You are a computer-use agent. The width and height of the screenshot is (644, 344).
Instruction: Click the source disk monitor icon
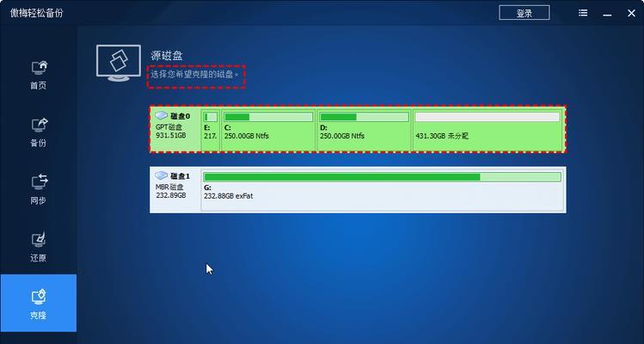[x=119, y=63]
